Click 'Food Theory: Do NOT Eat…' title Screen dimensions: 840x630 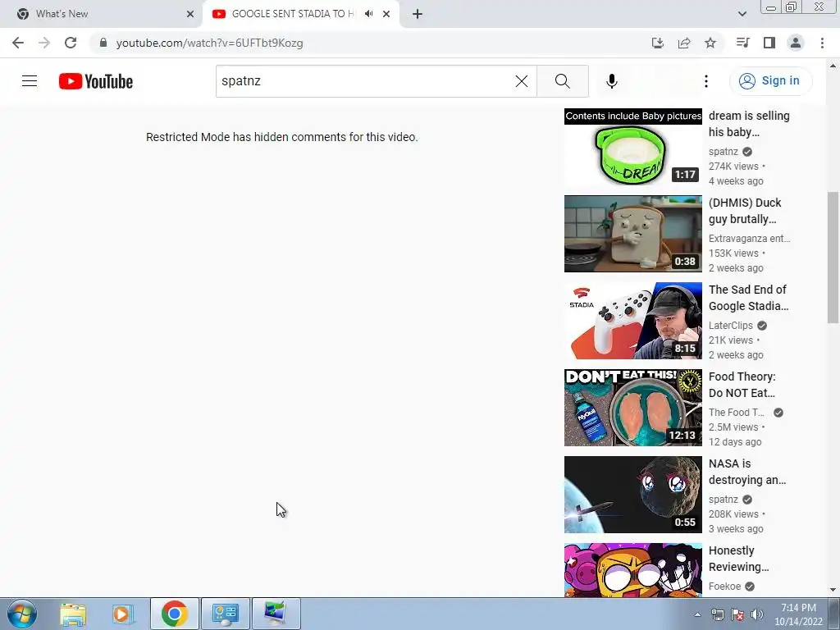pyautogui.click(x=742, y=385)
